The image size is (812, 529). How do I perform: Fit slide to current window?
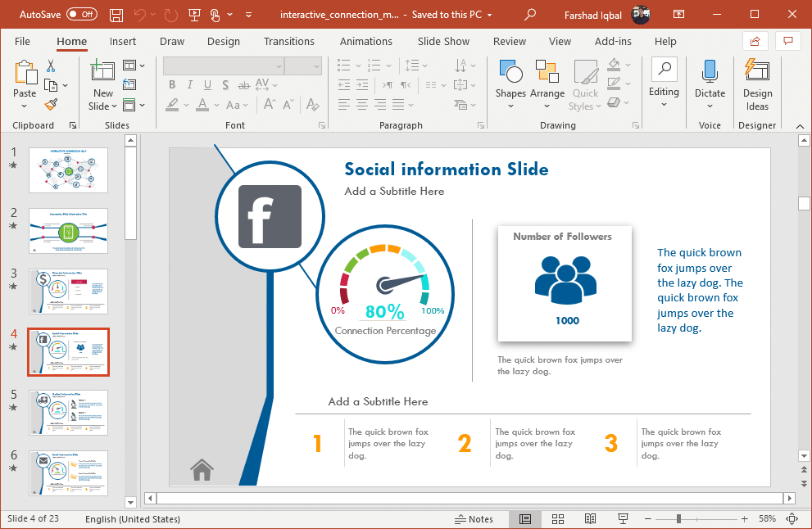point(792,519)
